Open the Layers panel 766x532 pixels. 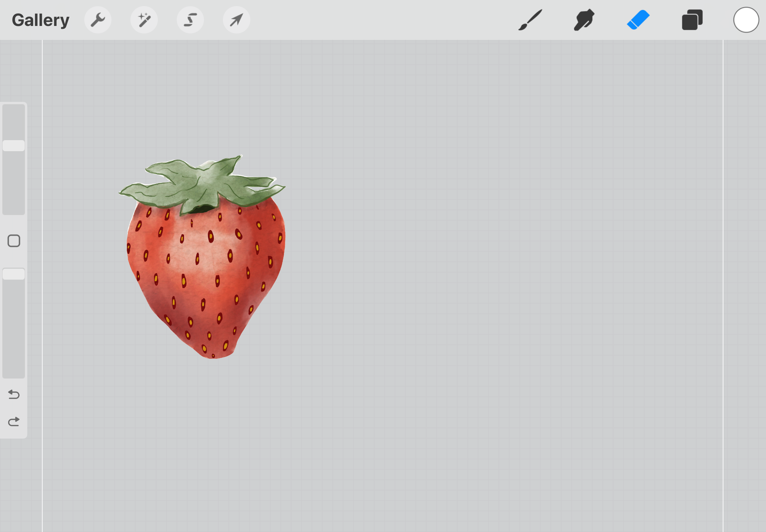pos(692,20)
